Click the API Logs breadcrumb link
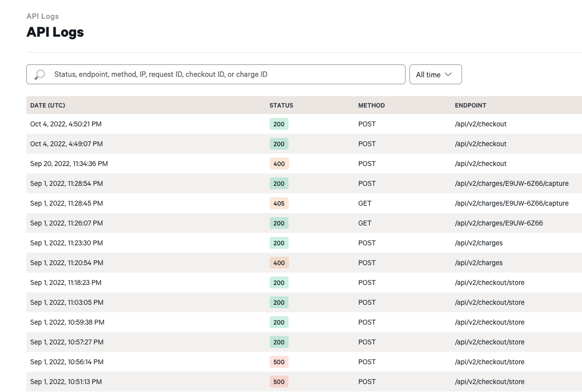Viewport: 582px width, 392px height. [x=42, y=16]
